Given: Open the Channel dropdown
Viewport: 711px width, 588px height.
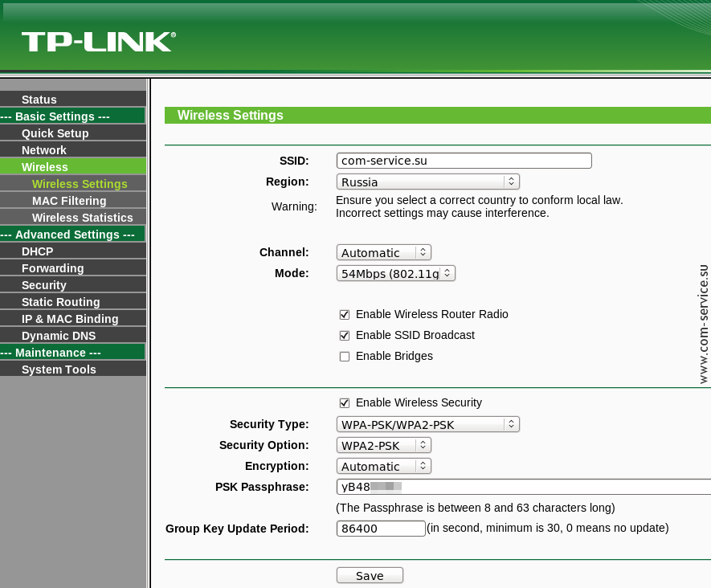Looking at the screenshot, I should [383, 252].
